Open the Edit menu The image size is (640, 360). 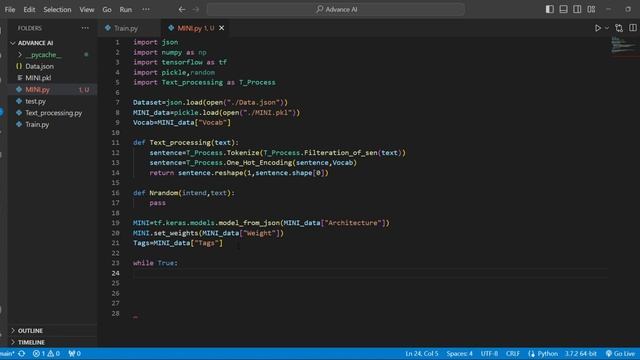click(29, 9)
